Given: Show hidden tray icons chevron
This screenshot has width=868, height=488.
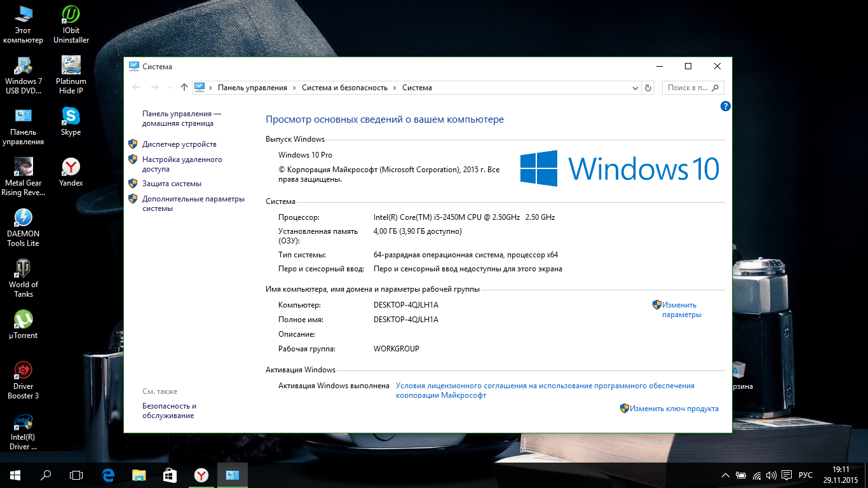Looking at the screenshot, I should (x=726, y=475).
